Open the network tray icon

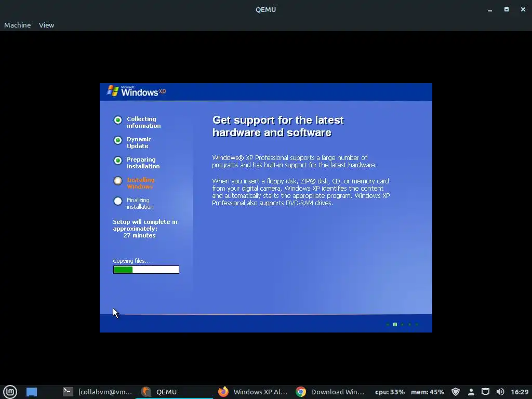(486, 392)
